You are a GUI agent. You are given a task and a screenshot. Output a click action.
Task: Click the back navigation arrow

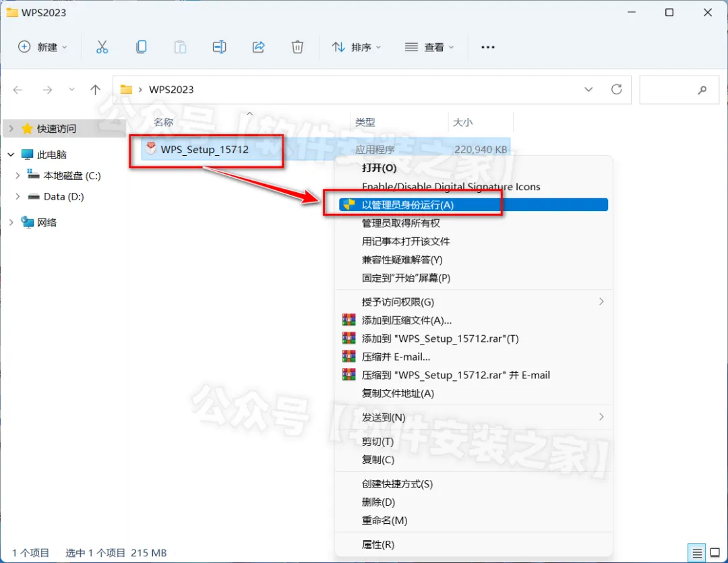(18, 90)
